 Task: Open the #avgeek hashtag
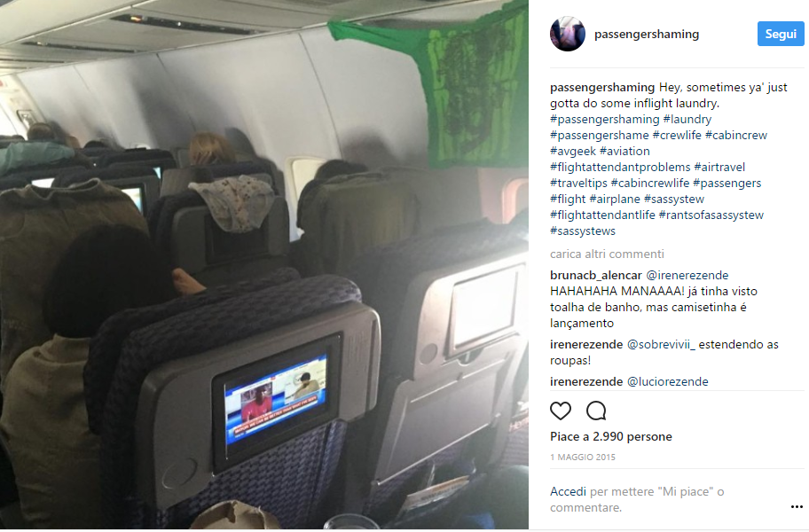click(x=573, y=152)
